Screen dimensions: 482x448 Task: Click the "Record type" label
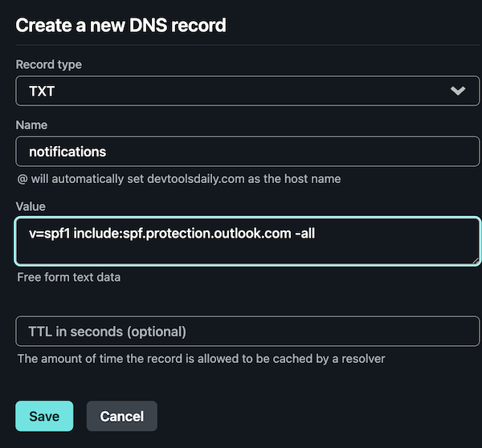(x=49, y=64)
